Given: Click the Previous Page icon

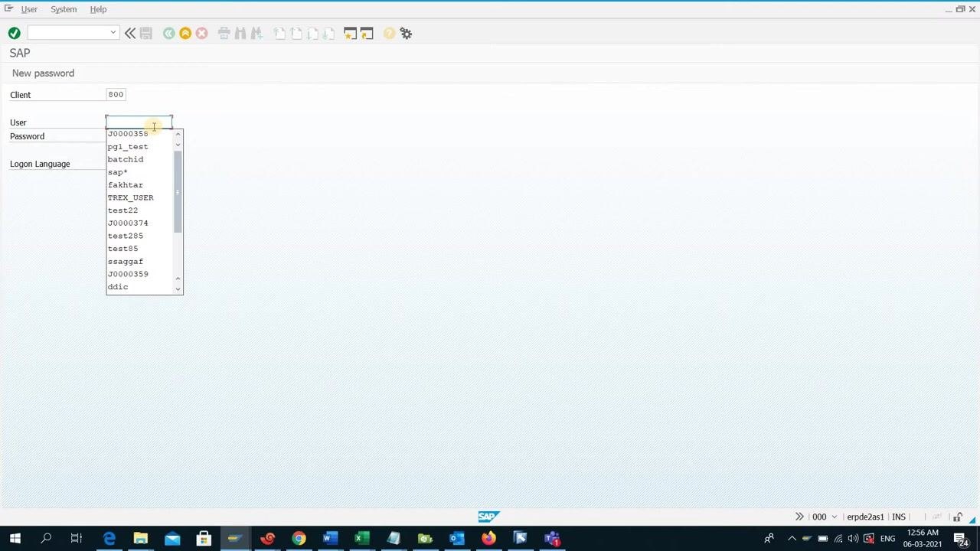Looking at the screenshot, I should point(296,33).
